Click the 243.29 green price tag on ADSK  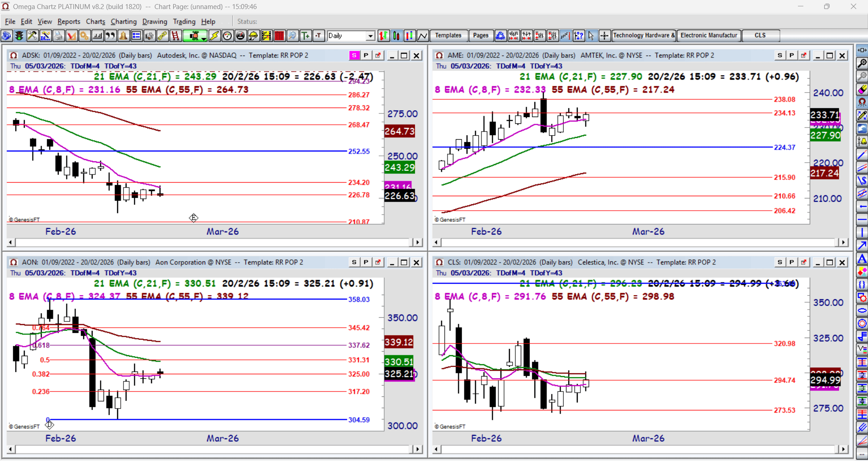coord(400,168)
